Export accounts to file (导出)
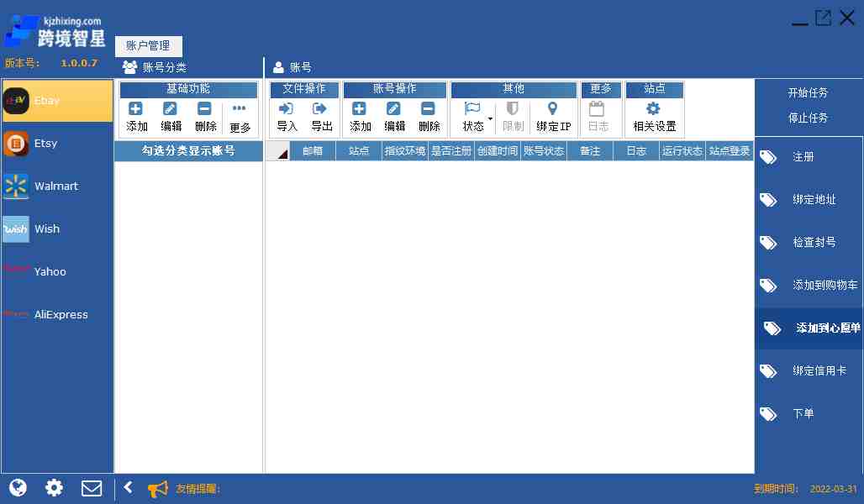This screenshot has width=864, height=504. 321,117
